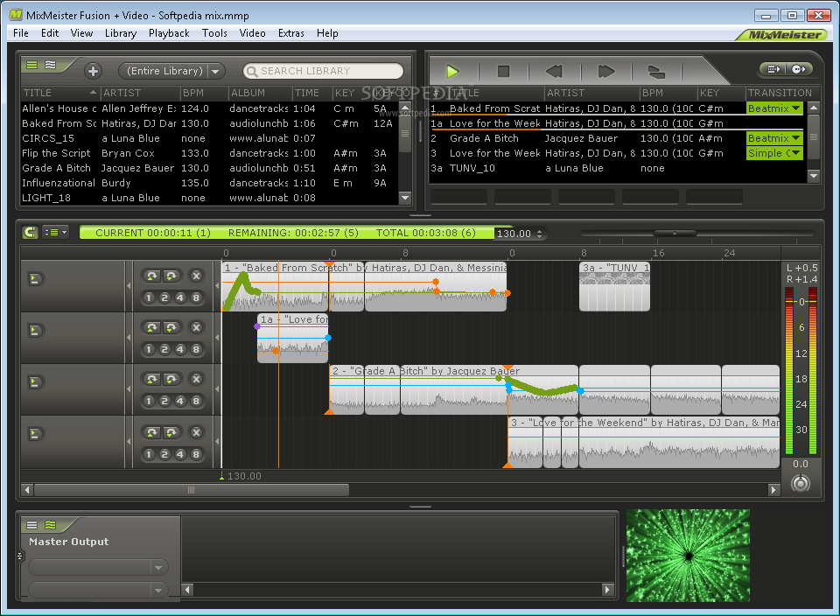The image size is (840, 616).
Task: Open the first Master Output dropdown
Action: (x=99, y=567)
